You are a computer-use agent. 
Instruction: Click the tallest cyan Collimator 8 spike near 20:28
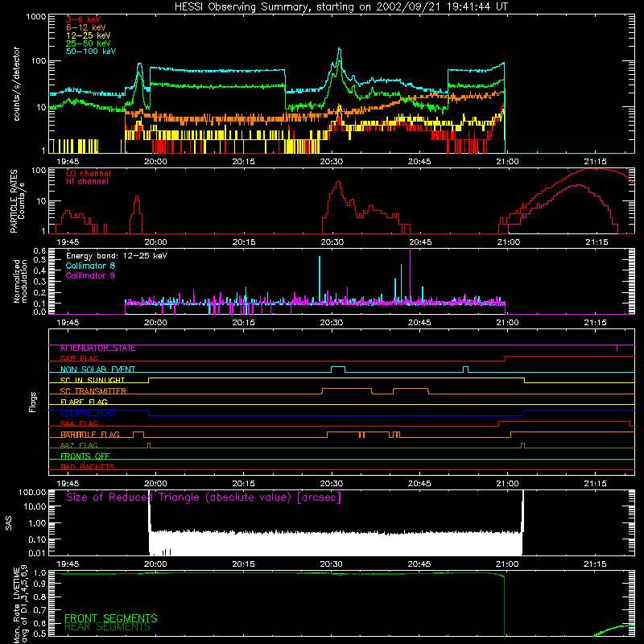[x=320, y=279]
